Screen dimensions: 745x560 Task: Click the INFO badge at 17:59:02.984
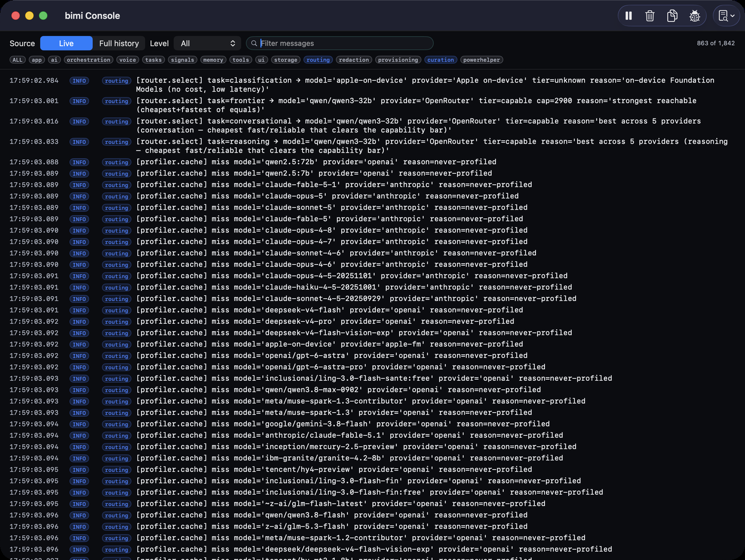coord(79,81)
